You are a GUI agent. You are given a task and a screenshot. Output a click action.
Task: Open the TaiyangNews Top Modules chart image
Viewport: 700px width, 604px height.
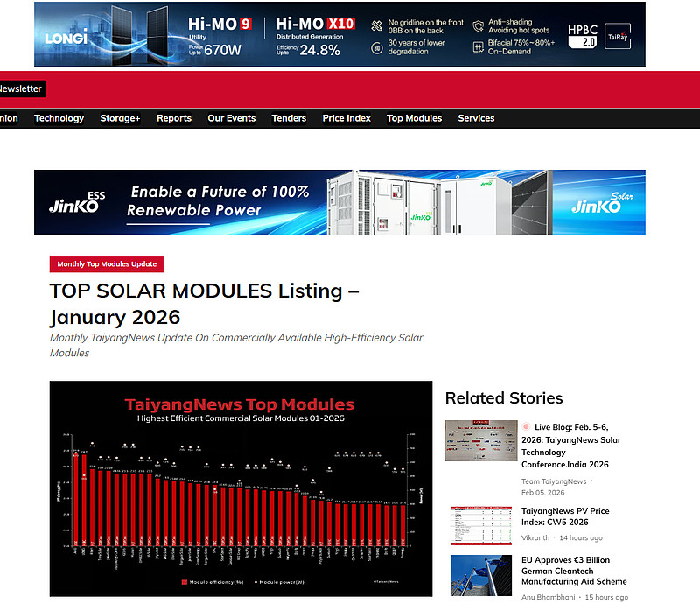click(x=241, y=488)
